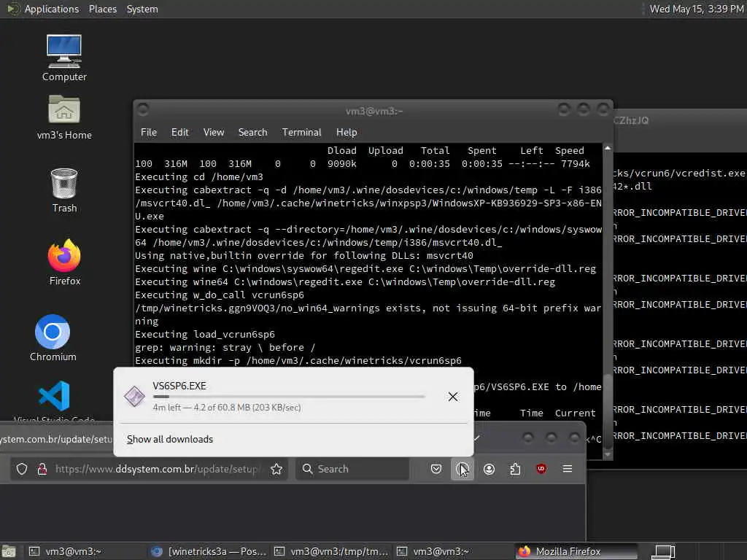Bookmark this page with the star icon
This screenshot has width=747, height=560.
[x=276, y=469]
